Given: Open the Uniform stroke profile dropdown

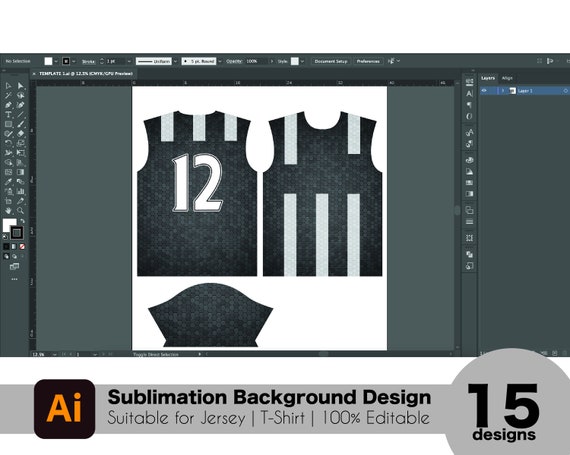Looking at the screenshot, I should pos(175,61).
